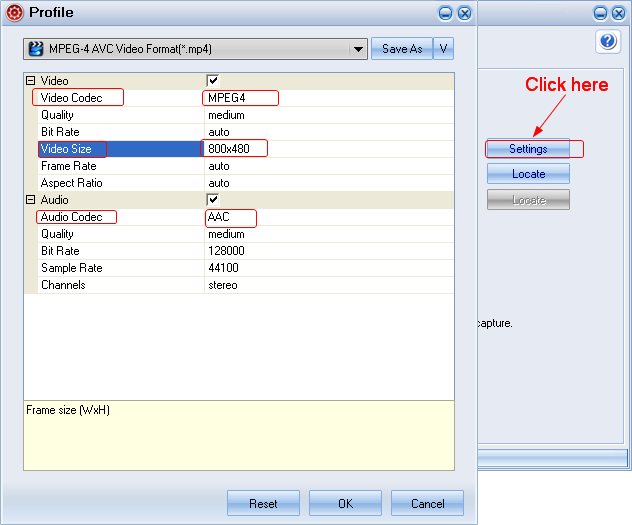Viewport: 632px width, 525px height.
Task: Click the 128000 bit rate value
Action: (226, 251)
